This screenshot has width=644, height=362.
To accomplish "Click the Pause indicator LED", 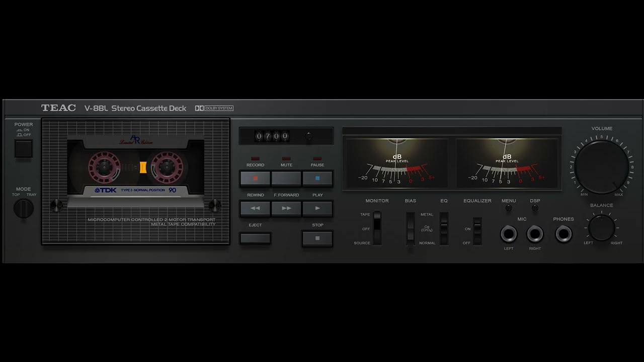I will coord(317,158).
